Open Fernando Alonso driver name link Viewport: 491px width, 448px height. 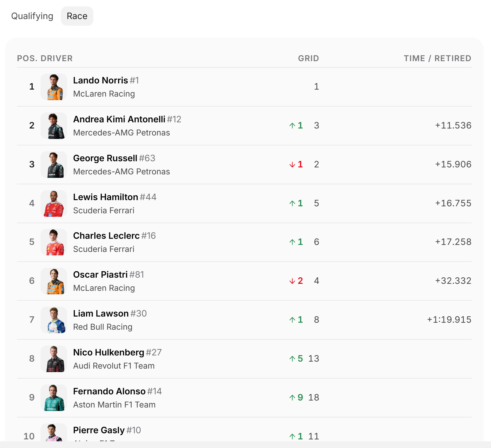click(109, 391)
